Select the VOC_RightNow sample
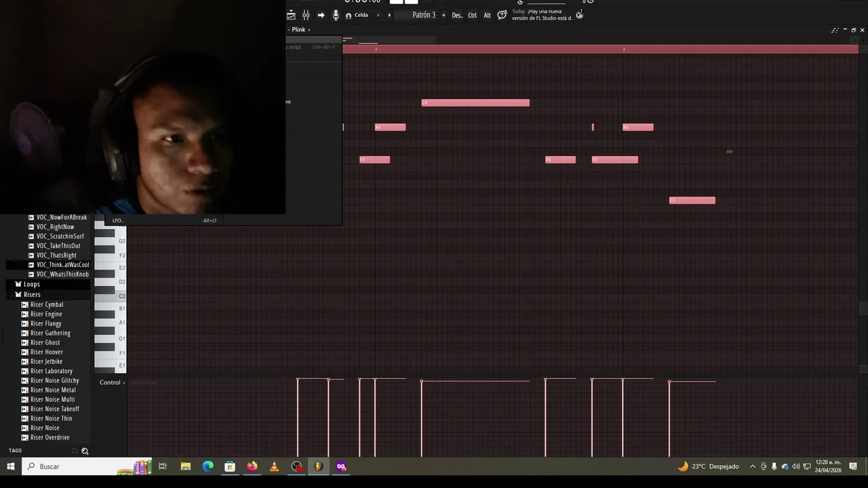The image size is (868, 488). point(52,227)
